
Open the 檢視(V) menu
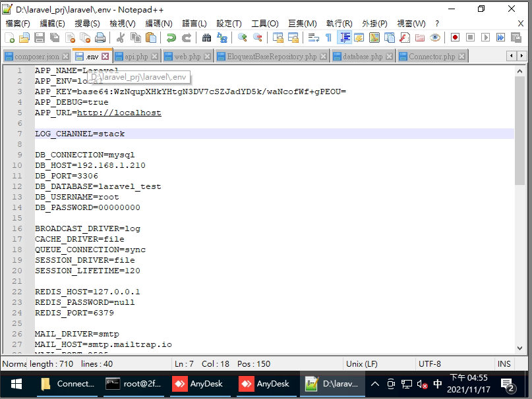click(123, 24)
